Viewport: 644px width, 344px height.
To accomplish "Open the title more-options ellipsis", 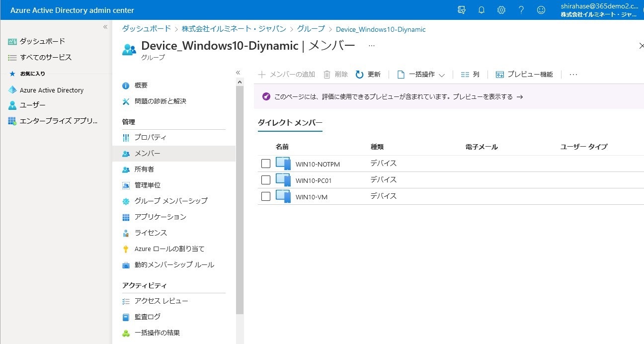I will (372, 45).
